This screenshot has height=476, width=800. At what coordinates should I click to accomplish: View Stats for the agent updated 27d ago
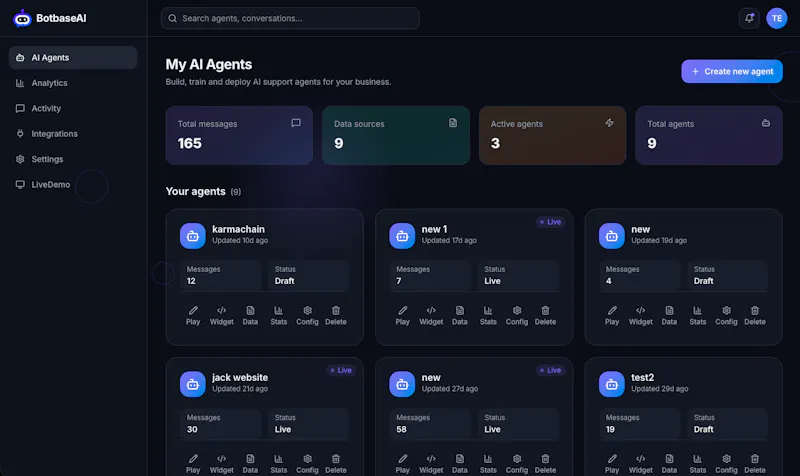click(x=488, y=464)
